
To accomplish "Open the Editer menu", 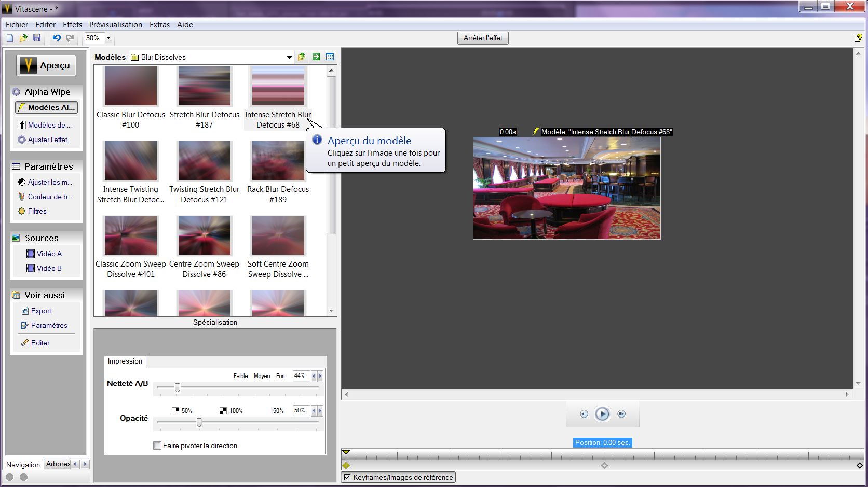I will pyautogui.click(x=45, y=24).
